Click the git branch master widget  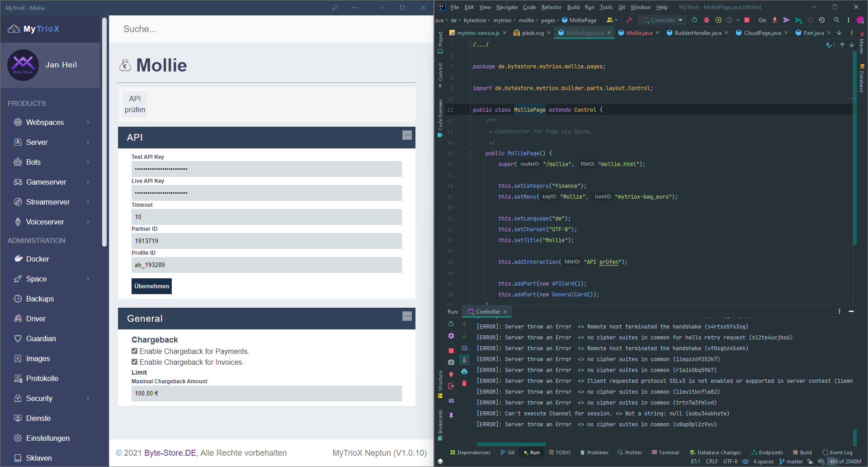791,462
